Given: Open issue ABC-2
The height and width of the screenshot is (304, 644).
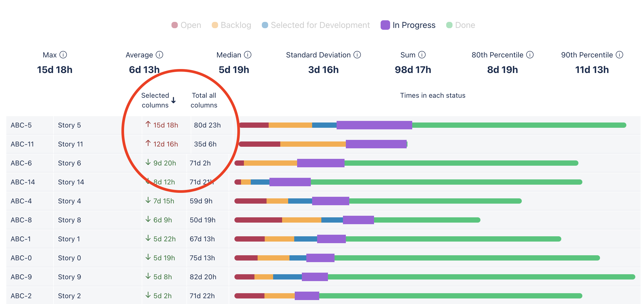Looking at the screenshot, I should coord(21,296).
